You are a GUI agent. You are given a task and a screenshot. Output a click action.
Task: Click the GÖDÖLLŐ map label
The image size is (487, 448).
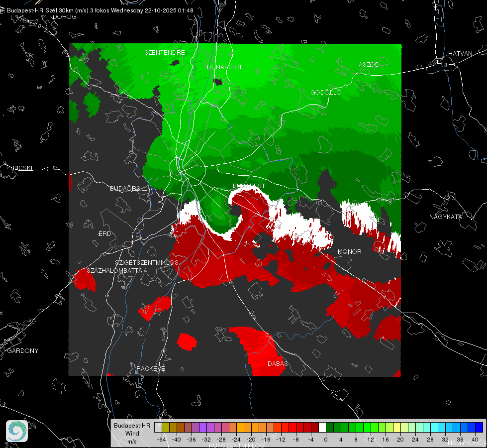pos(326,92)
